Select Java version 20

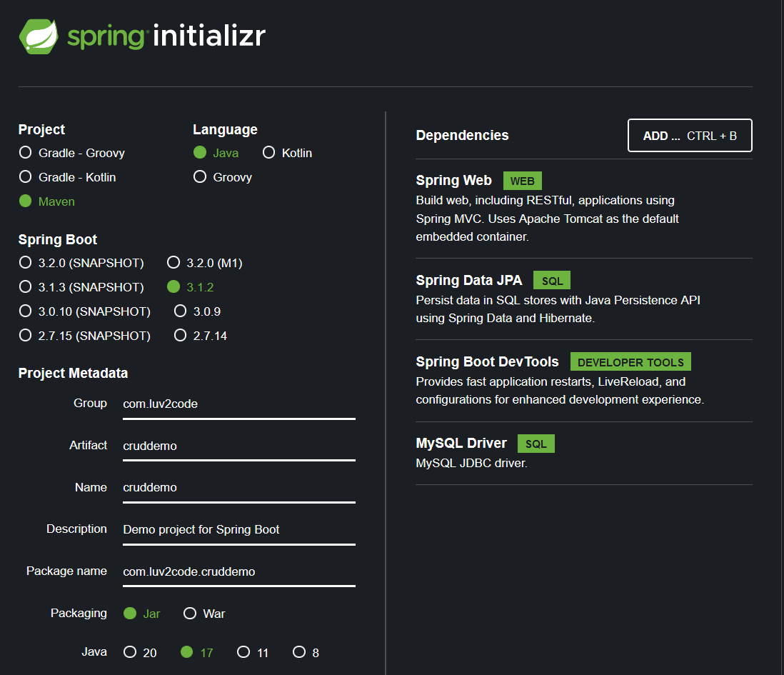(140, 653)
